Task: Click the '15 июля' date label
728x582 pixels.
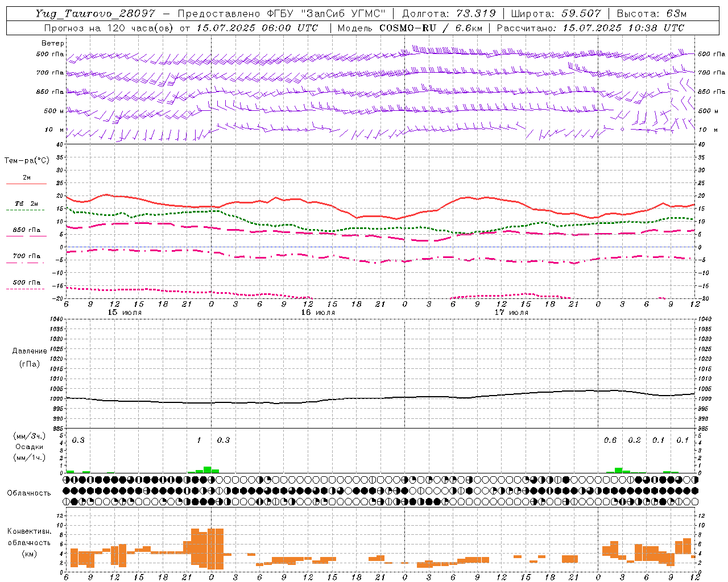Action: (125, 313)
